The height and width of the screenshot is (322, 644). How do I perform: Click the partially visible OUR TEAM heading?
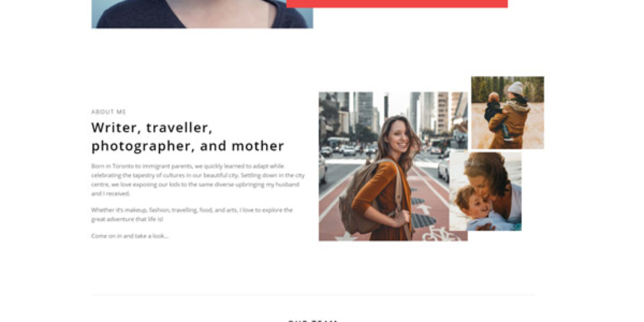pyautogui.click(x=313, y=321)
